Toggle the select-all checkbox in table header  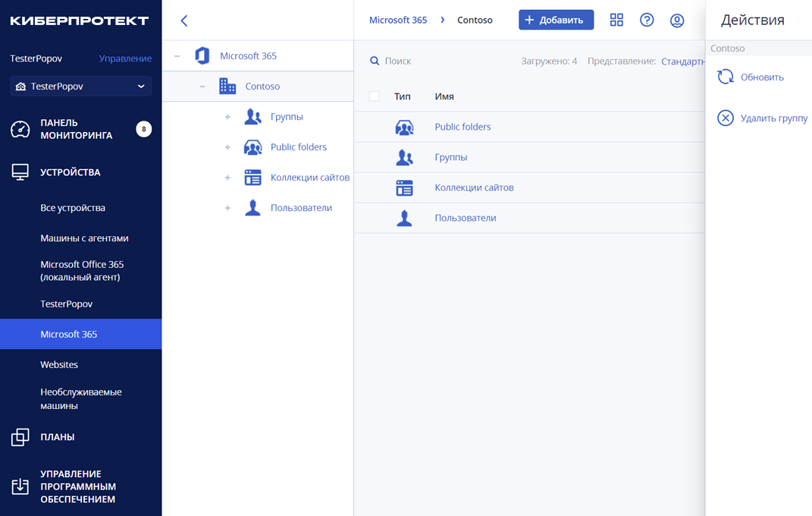click(x=374, y=96)
